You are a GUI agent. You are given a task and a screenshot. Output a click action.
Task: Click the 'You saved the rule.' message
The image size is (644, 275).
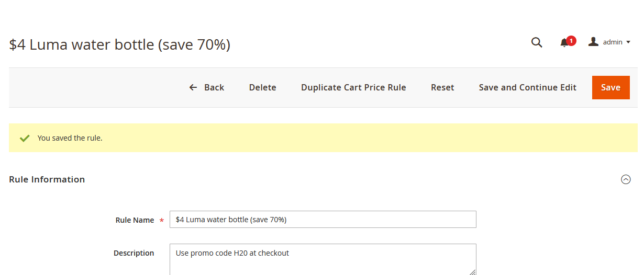70,138
